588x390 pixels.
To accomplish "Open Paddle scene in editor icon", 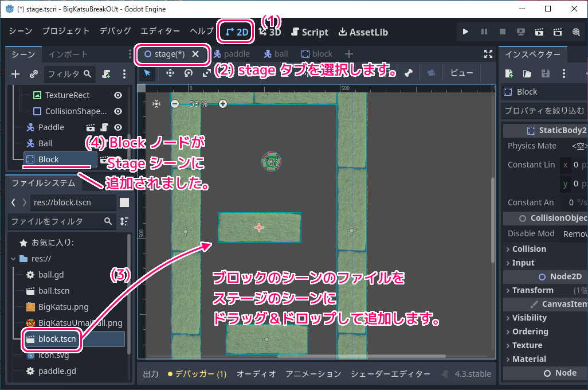I will [x=91, y=128].
